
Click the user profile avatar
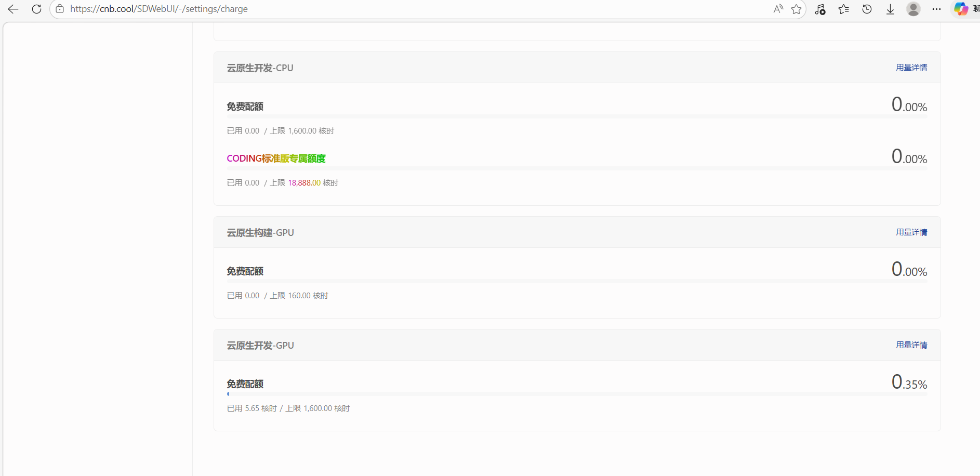913,9
